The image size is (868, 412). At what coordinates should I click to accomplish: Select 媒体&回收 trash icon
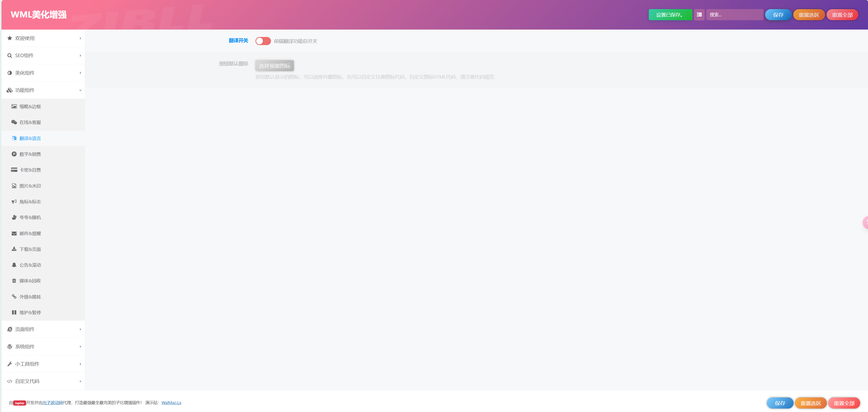coord(14,281)
